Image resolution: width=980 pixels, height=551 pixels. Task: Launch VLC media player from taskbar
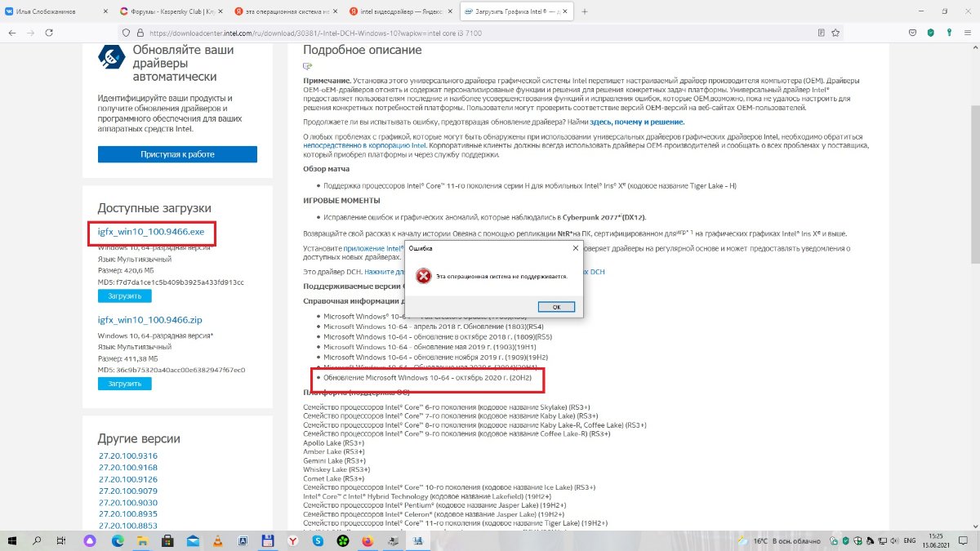217,540
